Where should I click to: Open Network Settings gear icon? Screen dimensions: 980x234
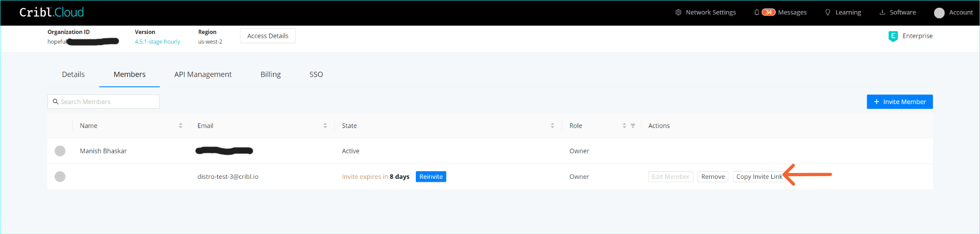678,12
